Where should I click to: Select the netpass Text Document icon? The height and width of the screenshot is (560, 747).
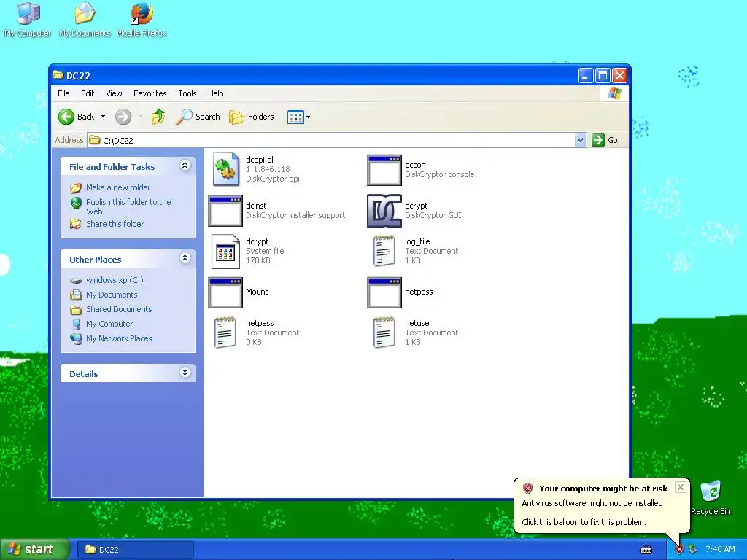225,332
